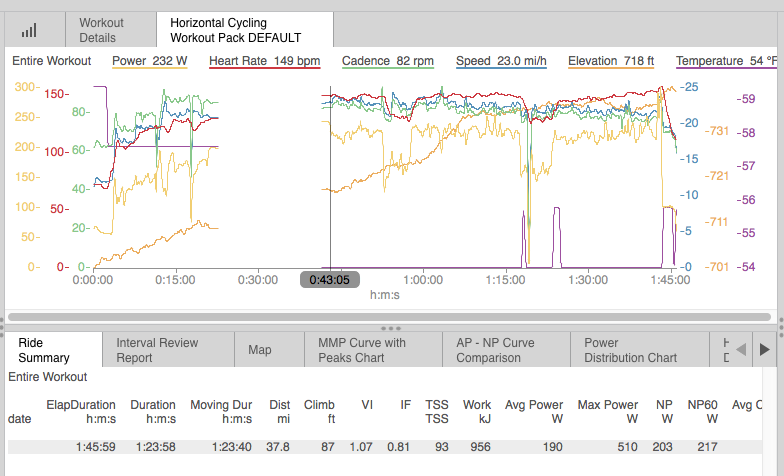Open MMP Curve with Peaks Chart tab
784x476 pixels.
coord(374,350)
